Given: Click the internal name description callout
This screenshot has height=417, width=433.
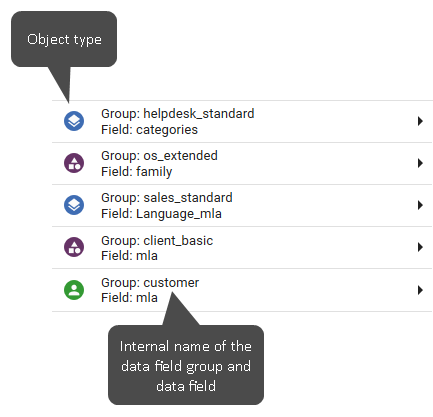Looking at the screenshot, I should tap(186, 365).
